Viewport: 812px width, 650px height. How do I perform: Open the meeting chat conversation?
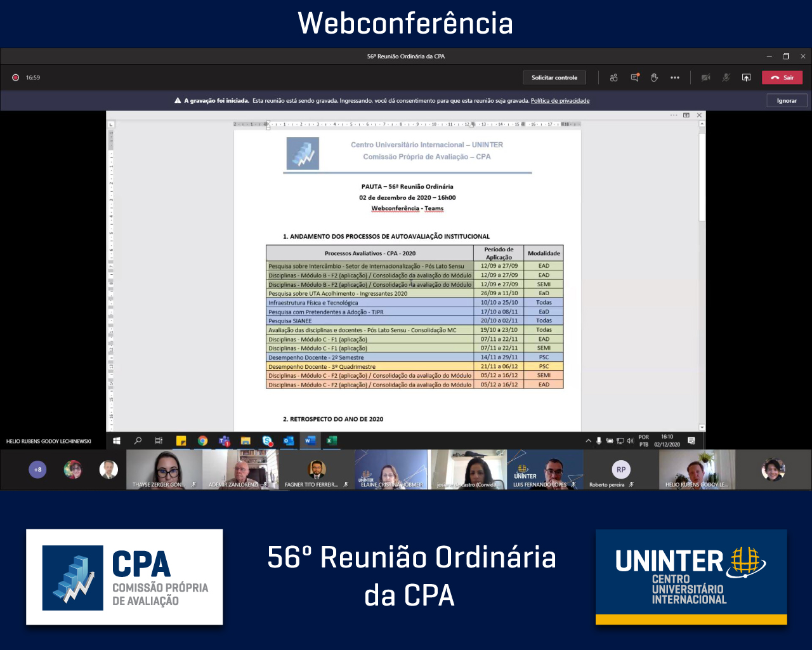click(634, 77)
